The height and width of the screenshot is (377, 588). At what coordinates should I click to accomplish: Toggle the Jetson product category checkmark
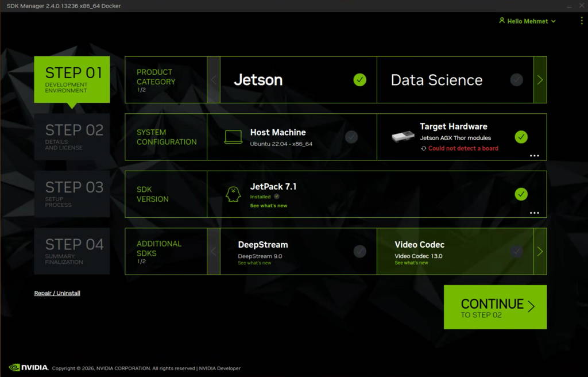pos(359,80)
